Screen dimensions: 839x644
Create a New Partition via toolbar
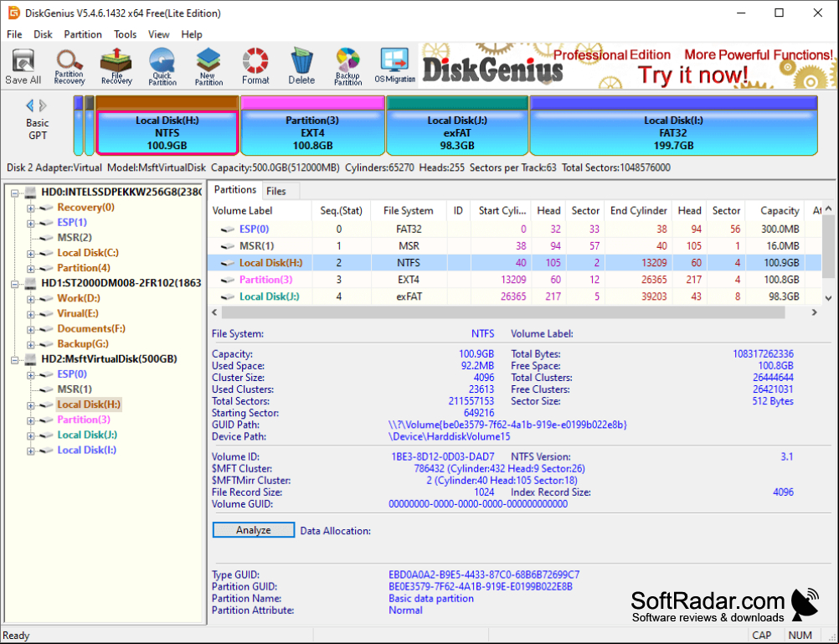(x=208, y=66)
